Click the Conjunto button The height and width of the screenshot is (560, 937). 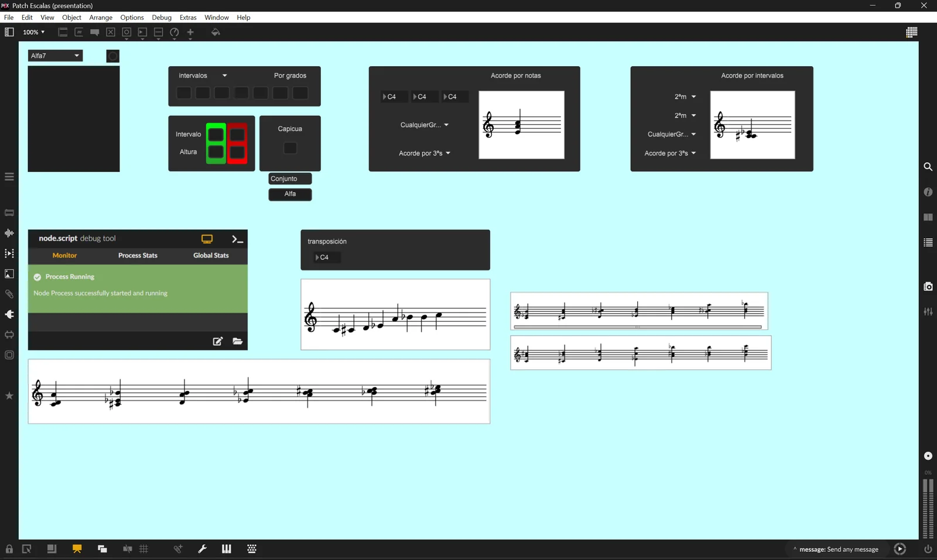(290, 179)
